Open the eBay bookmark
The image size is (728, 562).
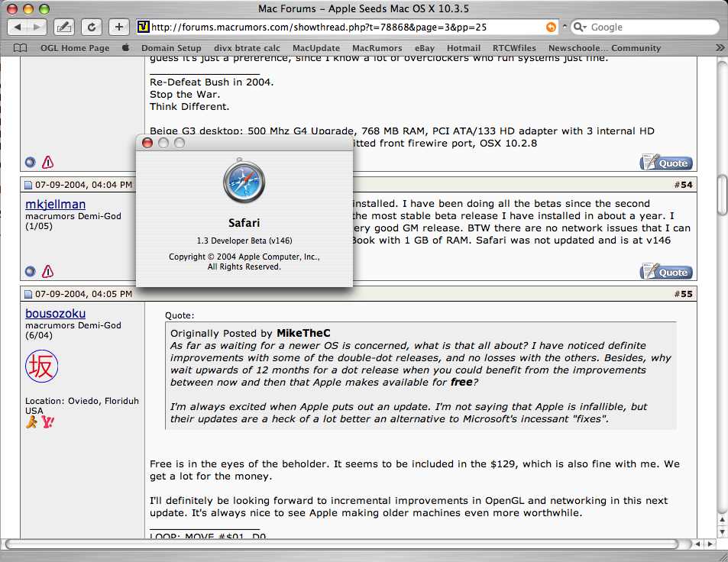coord(425,48)
